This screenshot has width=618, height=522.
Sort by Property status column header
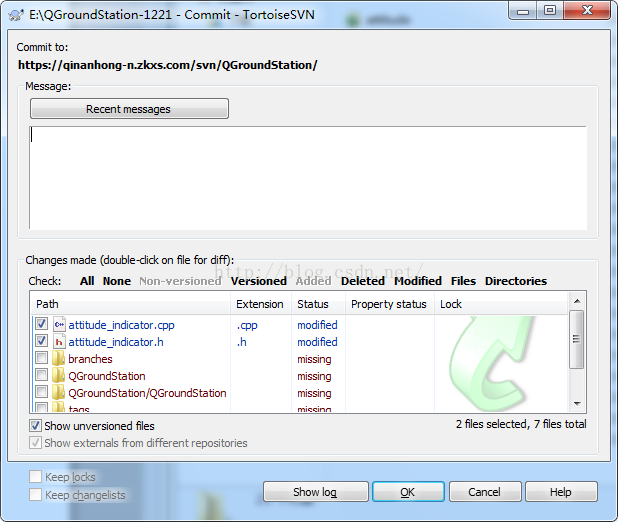click(x=390, y=304)
